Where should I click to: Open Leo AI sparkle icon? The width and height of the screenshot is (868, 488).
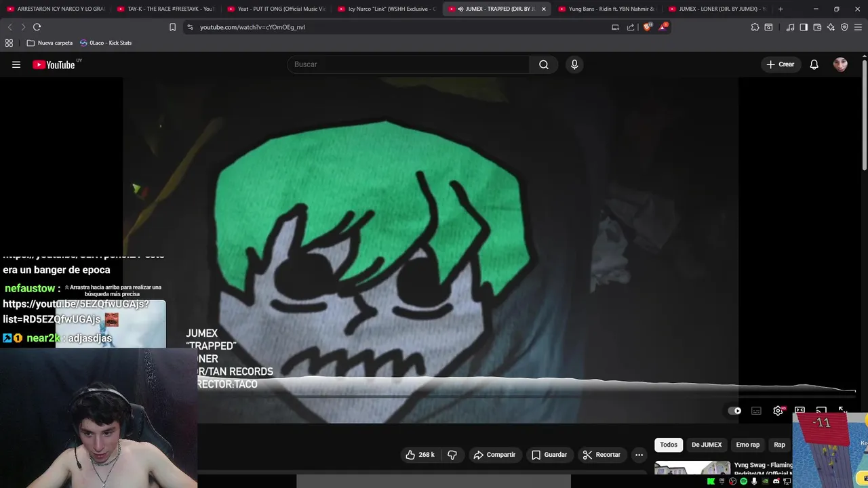(x=831, y=27)
